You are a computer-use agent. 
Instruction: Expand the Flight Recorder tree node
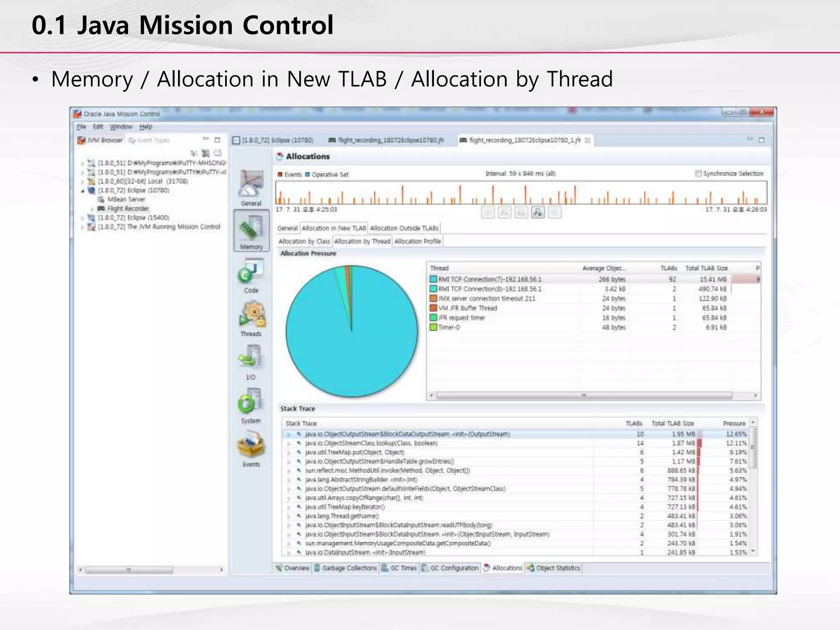tap(92, 209)
